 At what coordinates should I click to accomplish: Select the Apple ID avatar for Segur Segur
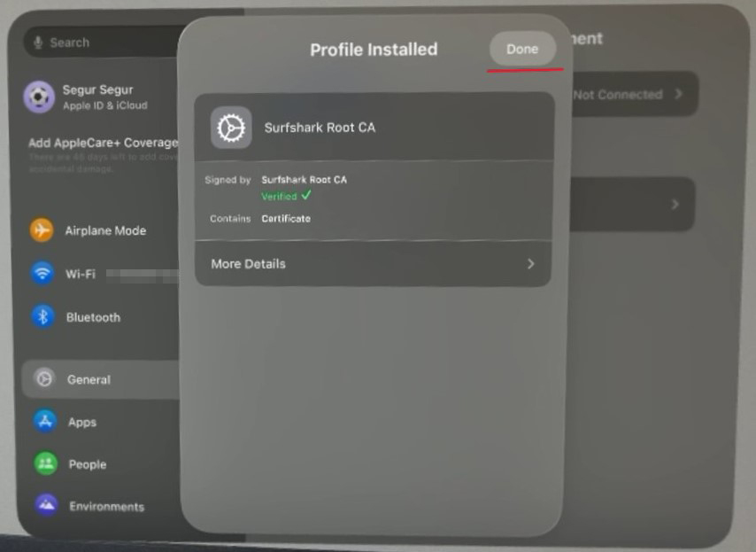point(39,96)
